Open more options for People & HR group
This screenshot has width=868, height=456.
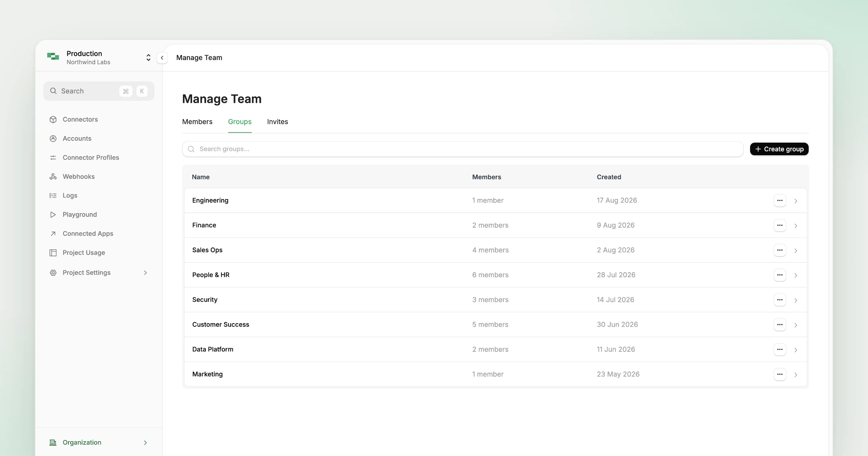(780, 275)
